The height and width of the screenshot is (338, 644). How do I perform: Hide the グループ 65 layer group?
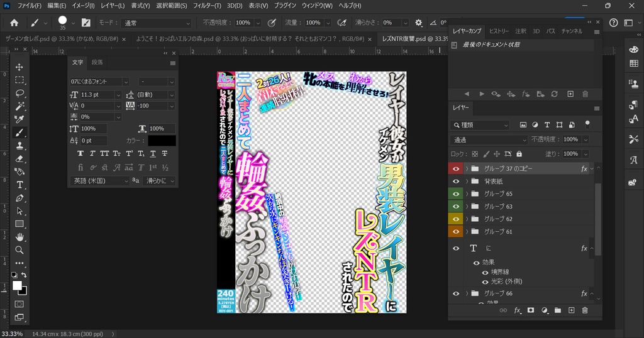[456, 194]
